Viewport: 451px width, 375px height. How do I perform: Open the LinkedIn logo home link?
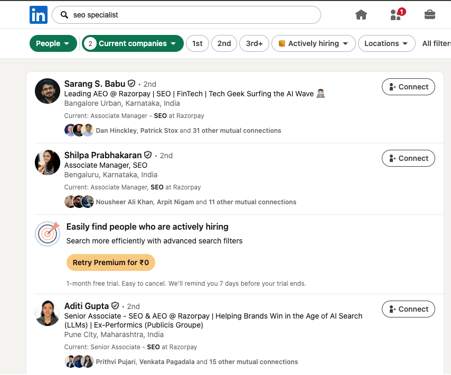point(38,15)
